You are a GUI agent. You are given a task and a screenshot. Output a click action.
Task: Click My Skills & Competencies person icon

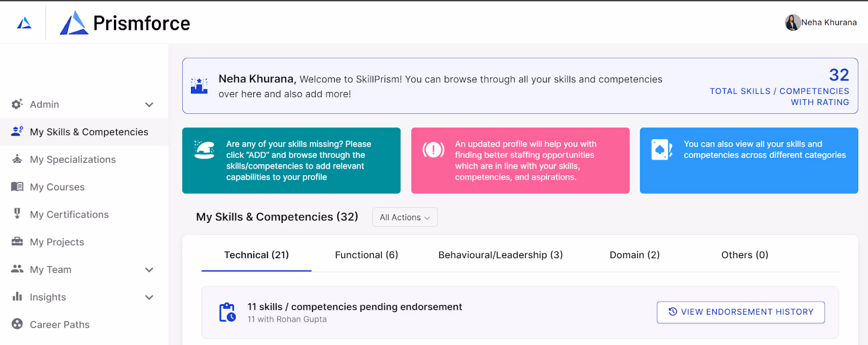click(17, 131)
